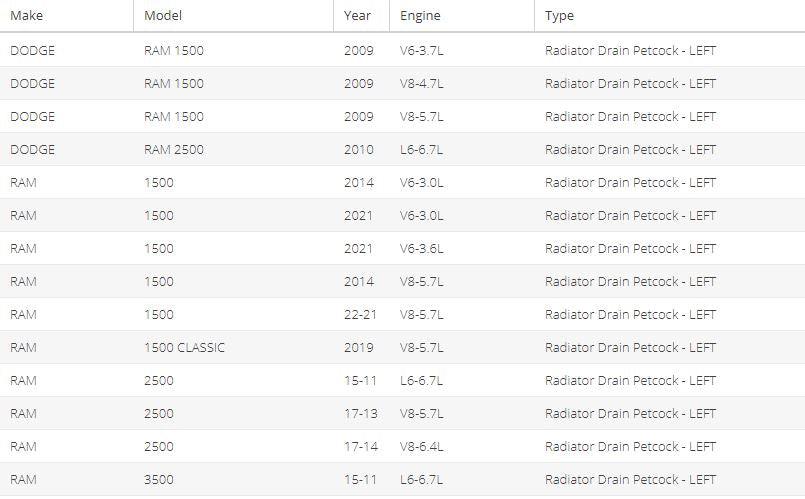Select the V6-3.6L engine cell
Image resolution: width=805 pixels, height=499 pixels.
tap(421, 248)
